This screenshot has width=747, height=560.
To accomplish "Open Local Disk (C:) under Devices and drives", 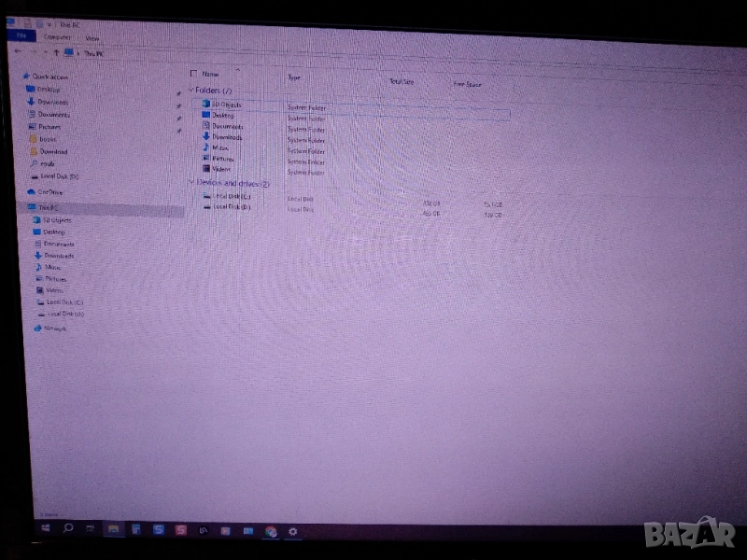I will (233, 196).
